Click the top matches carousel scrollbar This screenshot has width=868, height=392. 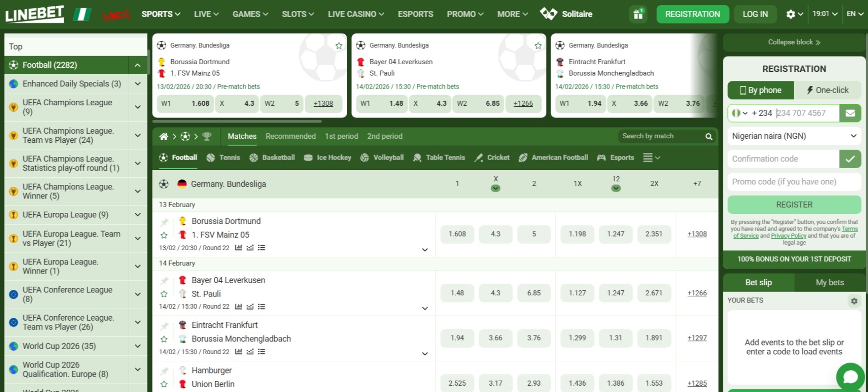tap(237, 121)
